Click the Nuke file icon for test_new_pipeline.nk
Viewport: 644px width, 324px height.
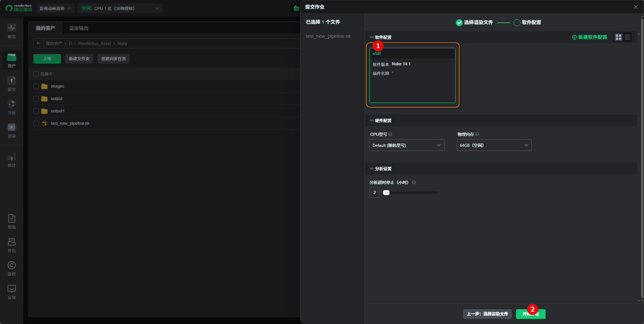coord(44,123)
